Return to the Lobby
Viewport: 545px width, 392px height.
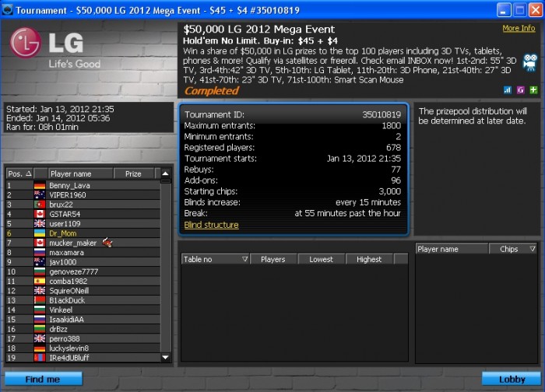click(512, 379)
